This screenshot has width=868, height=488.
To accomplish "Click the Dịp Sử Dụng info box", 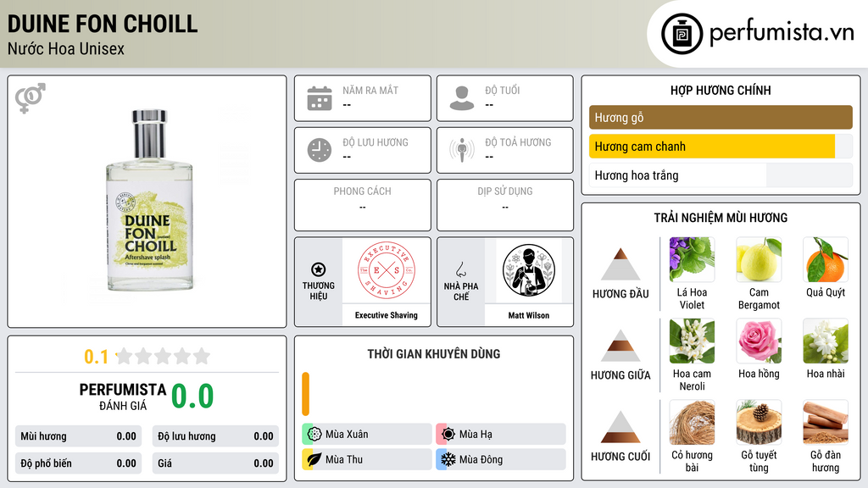I will pos(505,205).
